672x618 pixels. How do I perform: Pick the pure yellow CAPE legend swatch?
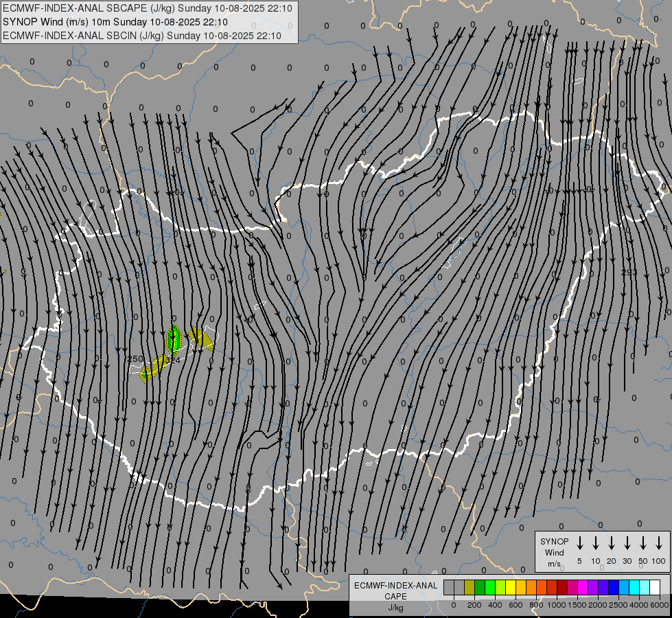(511, 587)
